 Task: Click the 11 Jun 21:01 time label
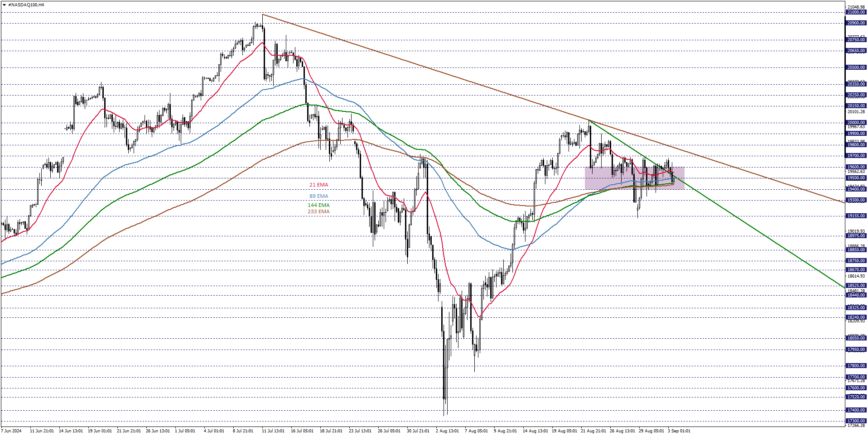(x=42, y=431)
